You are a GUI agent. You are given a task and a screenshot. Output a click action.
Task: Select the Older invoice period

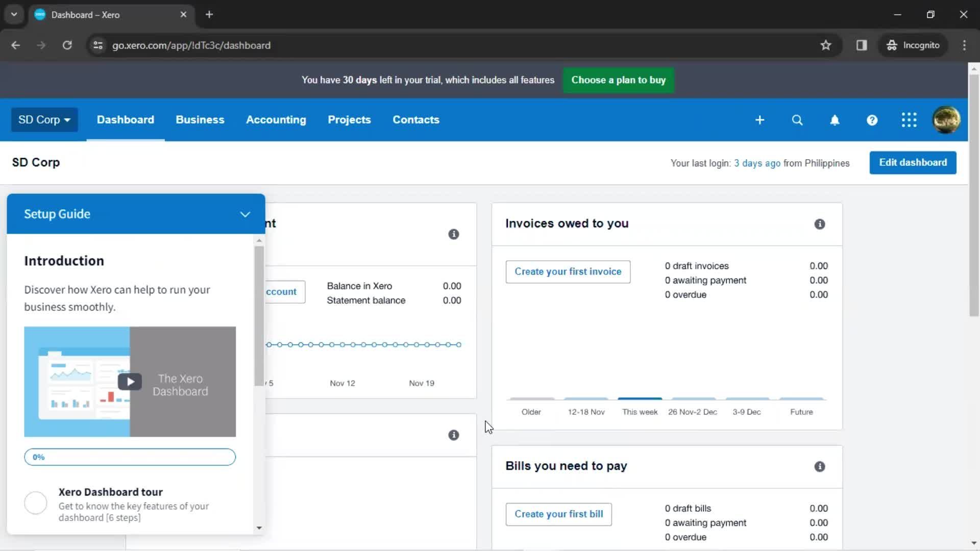click(x=531, y=412)
